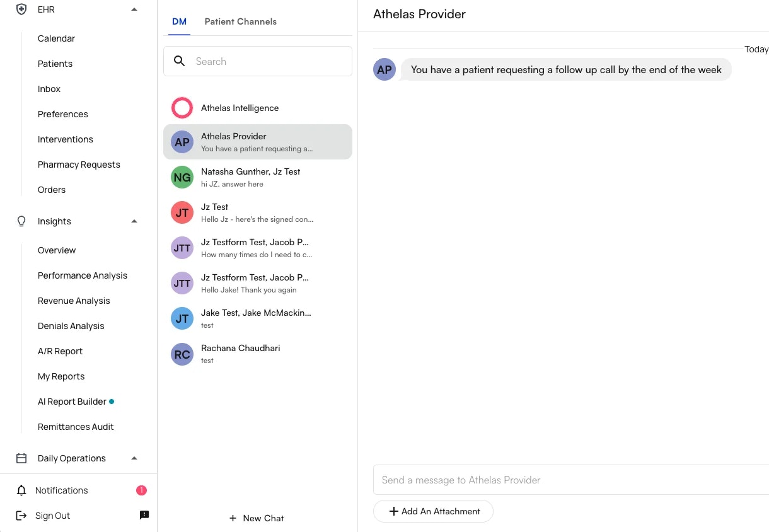The width and height of the screenshot is (769, 532).
Task: Start a New Chat
Action: point(257,518)
